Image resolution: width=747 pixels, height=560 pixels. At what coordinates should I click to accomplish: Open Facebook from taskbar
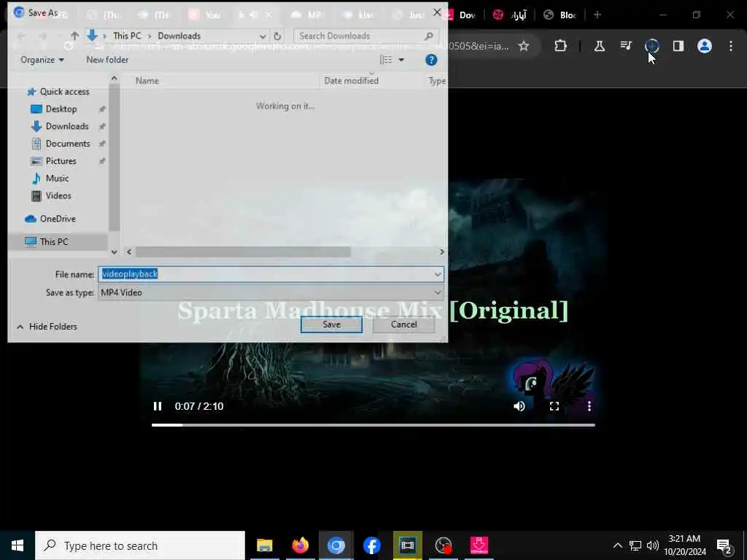coord(371,545)
